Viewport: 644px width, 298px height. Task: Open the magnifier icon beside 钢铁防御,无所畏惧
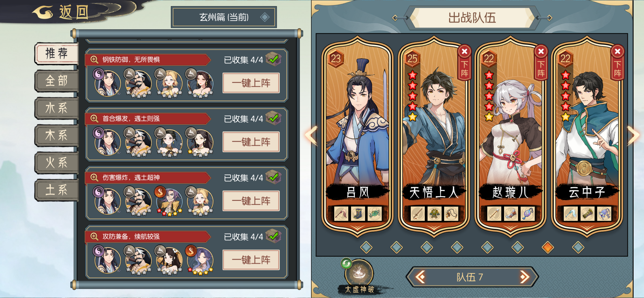94,60
